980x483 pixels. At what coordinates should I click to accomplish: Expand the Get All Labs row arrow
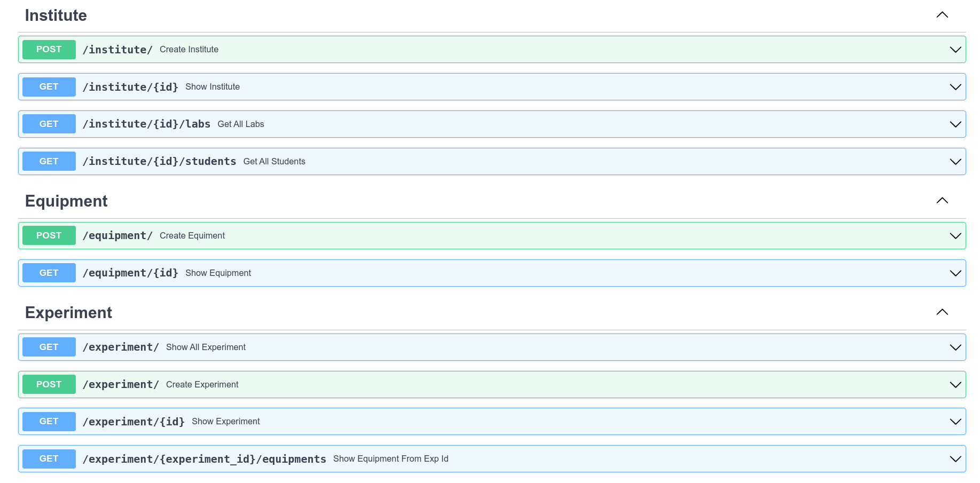(955, 124)
